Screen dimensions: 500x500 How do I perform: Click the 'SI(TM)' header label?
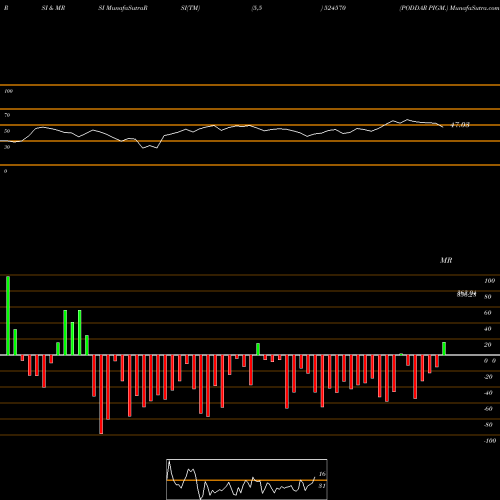pos(190,8)
